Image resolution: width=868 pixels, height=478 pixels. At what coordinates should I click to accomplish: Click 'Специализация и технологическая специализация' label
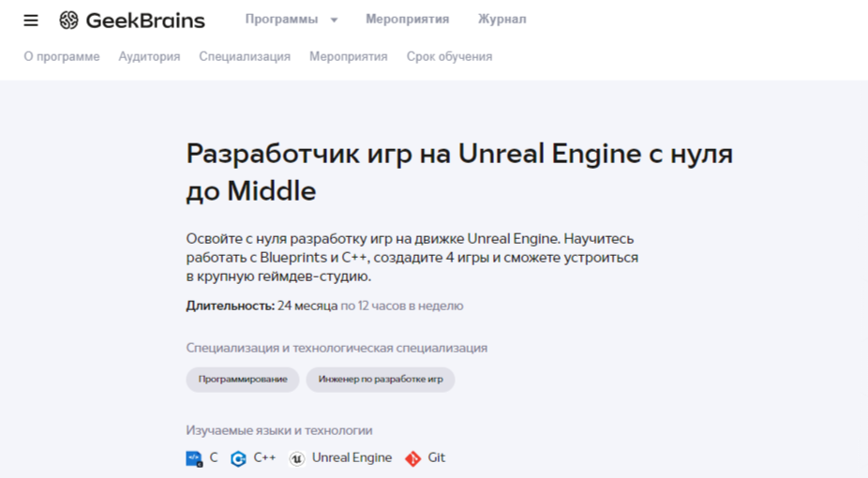click(x=337, y=348)
